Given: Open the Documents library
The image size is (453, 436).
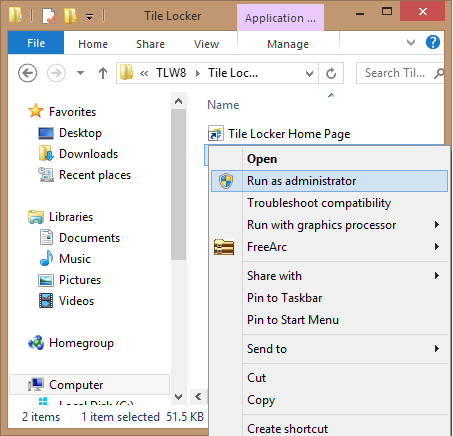Looking at the screenshot, I should (x=89, y=238).
